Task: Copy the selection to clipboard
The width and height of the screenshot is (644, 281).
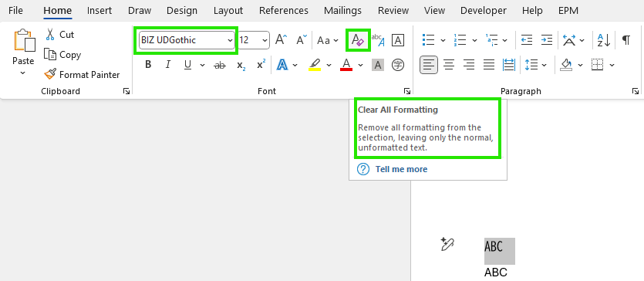Action: [62, 55]
